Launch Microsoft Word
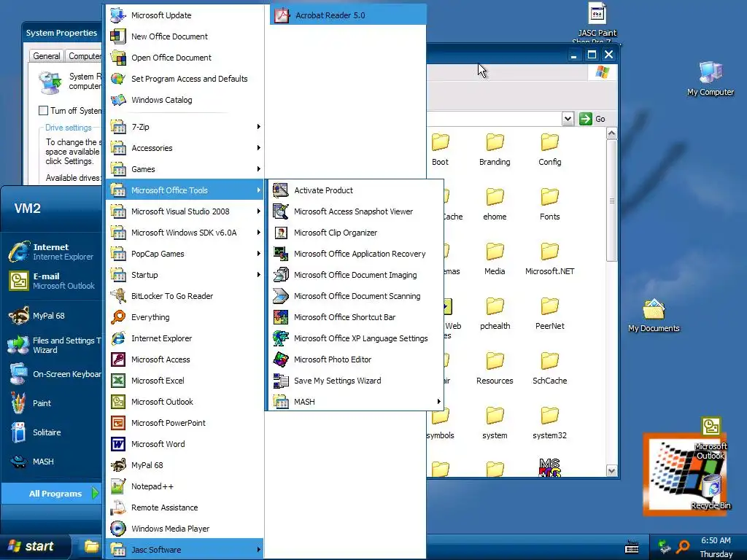Screen dimensions: 747x560 point(185,444)
